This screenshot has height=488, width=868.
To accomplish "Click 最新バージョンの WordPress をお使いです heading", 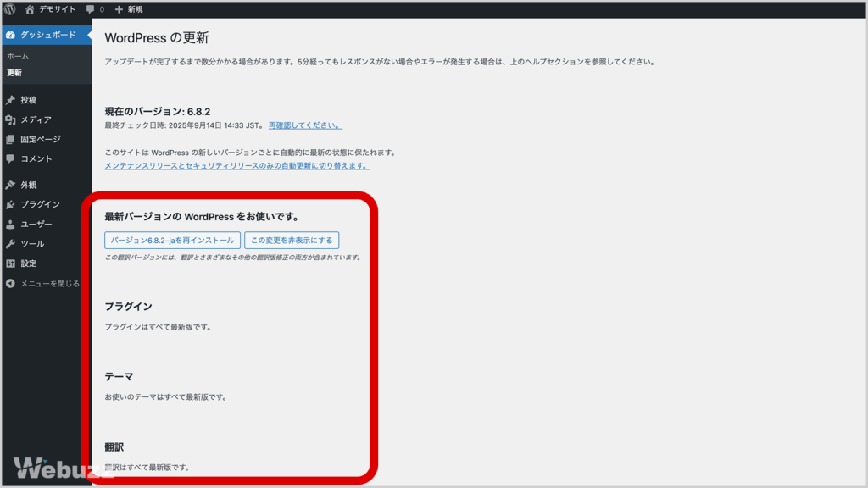I will pos(202,216).
